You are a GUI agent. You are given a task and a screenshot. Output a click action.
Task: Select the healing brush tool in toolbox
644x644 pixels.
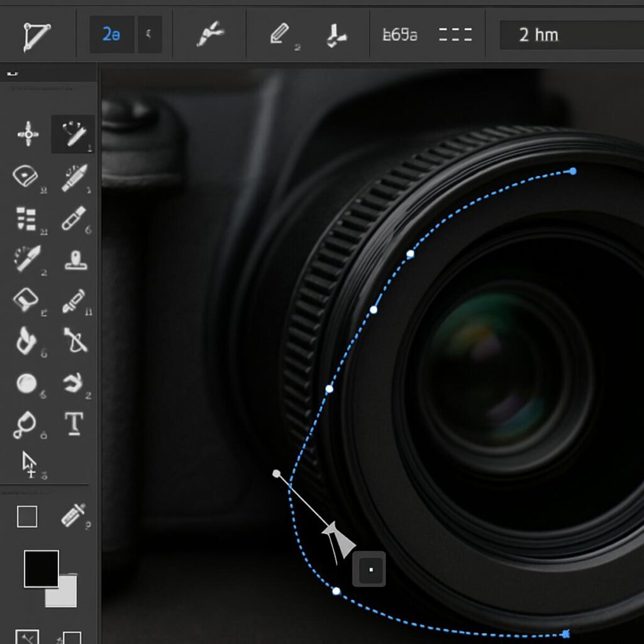27,258
